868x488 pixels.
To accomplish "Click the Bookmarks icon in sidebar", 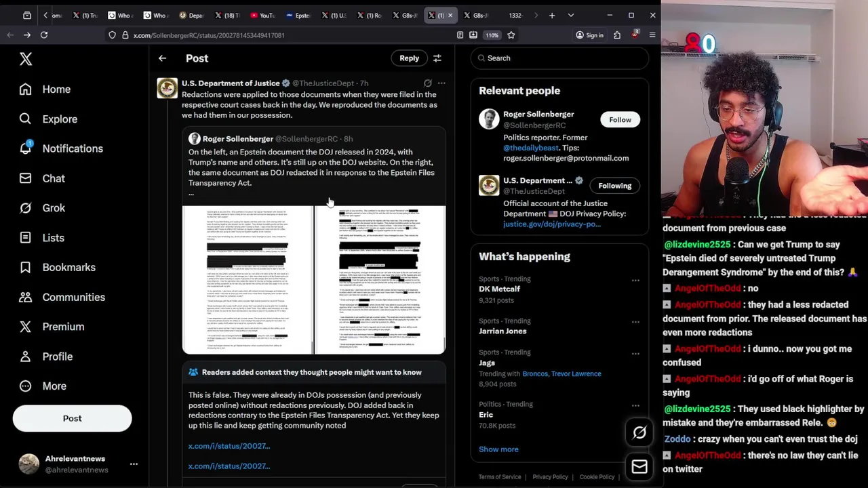I will pos(25,267).
